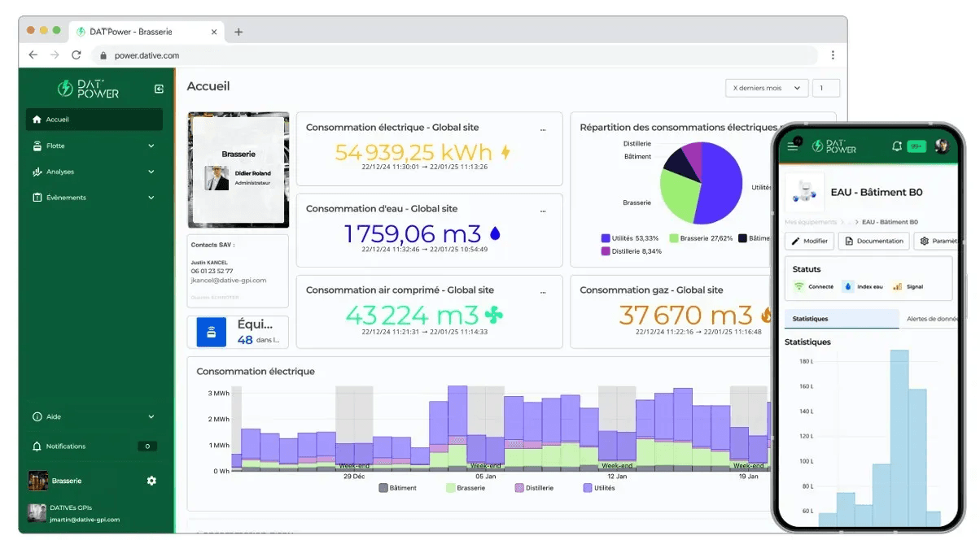The height and width of the screenshot is (540, 980).
Task: Open the mobile hamburger menu icon
Action: click(x=793, y=146)
